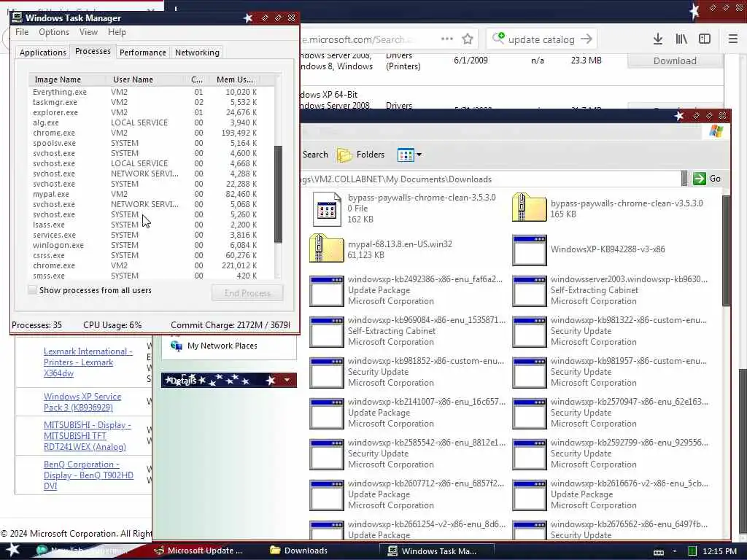Switch to the Networking tab
Screen dimensions: 747x560
197,52
